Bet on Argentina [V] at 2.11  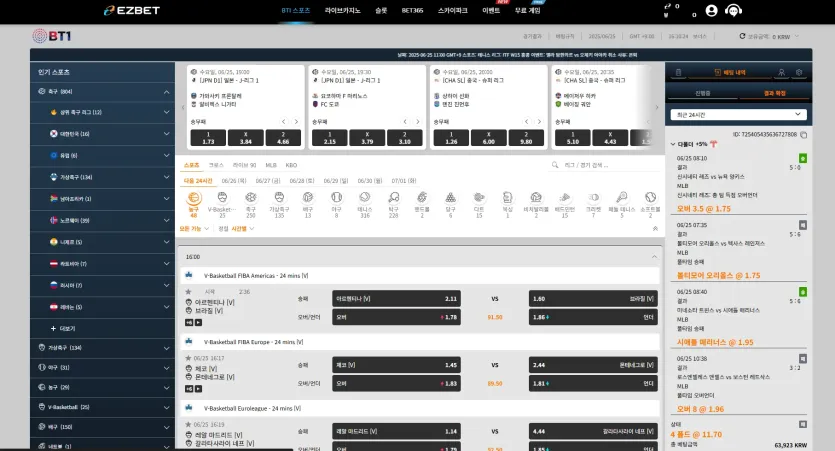point(397,299)
